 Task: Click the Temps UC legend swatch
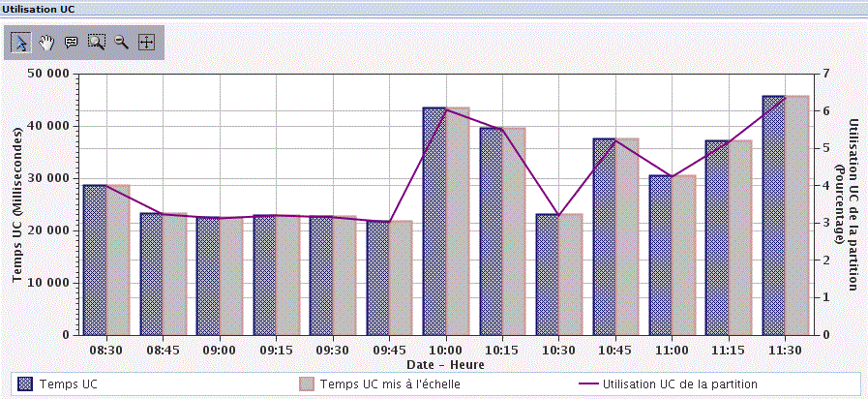click(x=25, y=384)
